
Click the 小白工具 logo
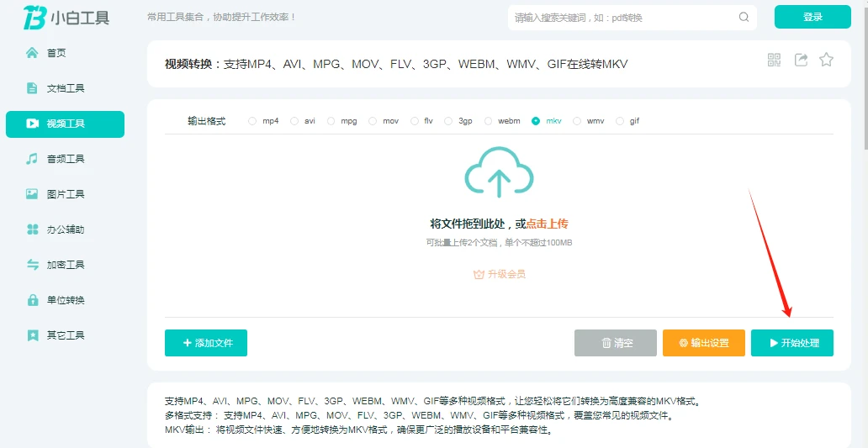pyautogui.click(x=66, y=17)
